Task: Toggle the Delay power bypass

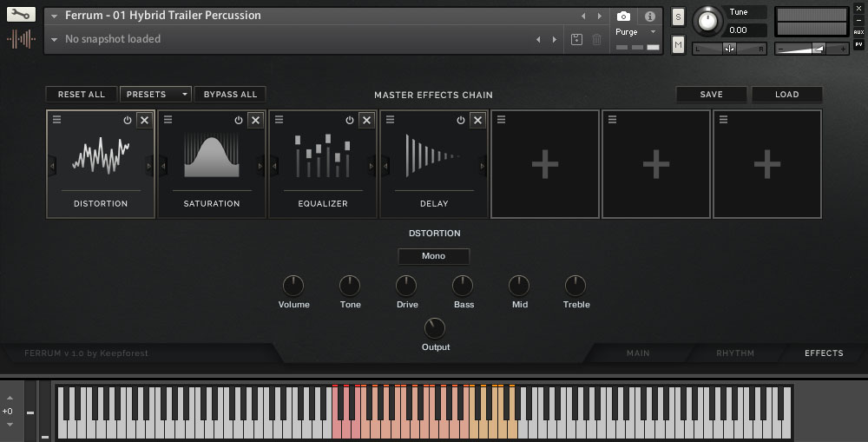Action: tap(461, 120)
